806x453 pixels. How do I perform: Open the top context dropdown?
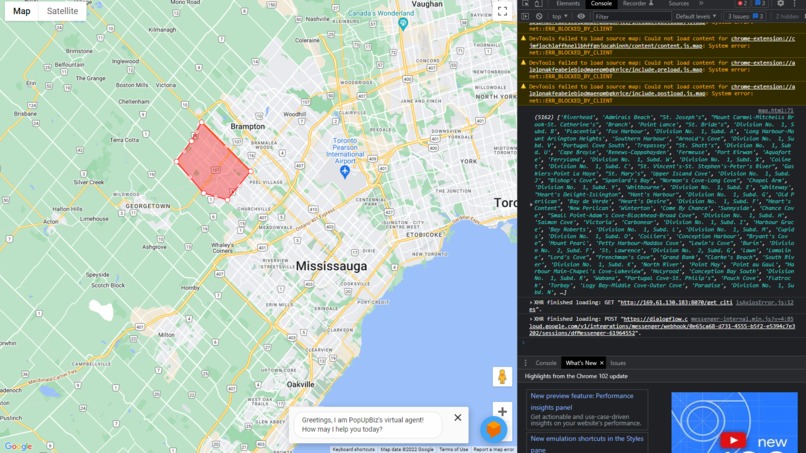[559, 16]
